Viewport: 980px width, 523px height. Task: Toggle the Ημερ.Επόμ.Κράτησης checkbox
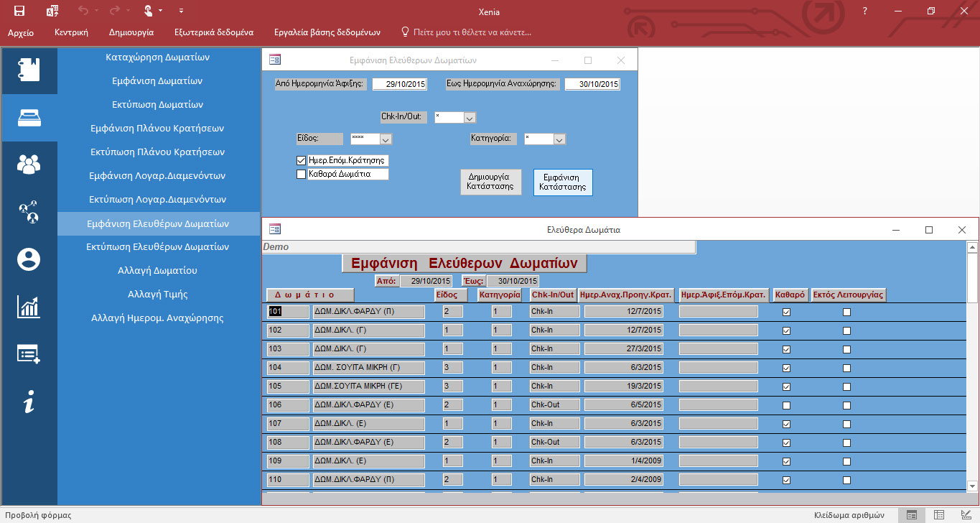(x=302, y=160)
